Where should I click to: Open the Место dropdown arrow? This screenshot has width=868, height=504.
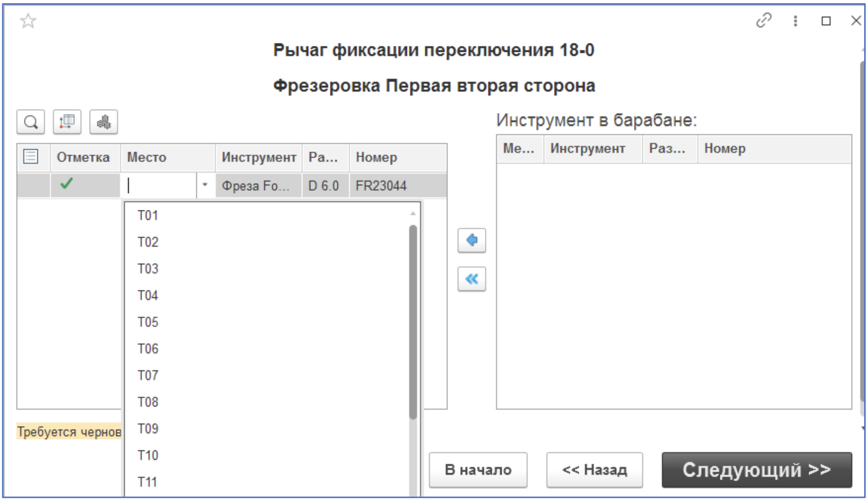[x=205, y=185]
